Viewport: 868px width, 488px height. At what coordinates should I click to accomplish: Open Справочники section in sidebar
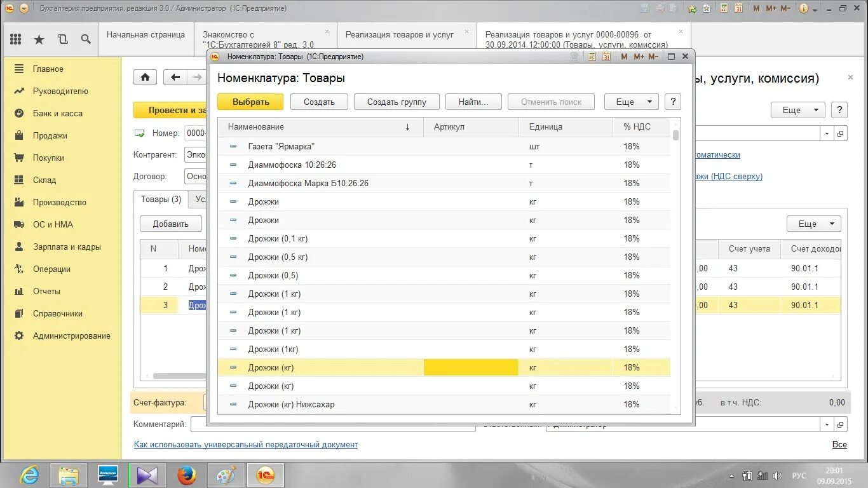point(58,313)
